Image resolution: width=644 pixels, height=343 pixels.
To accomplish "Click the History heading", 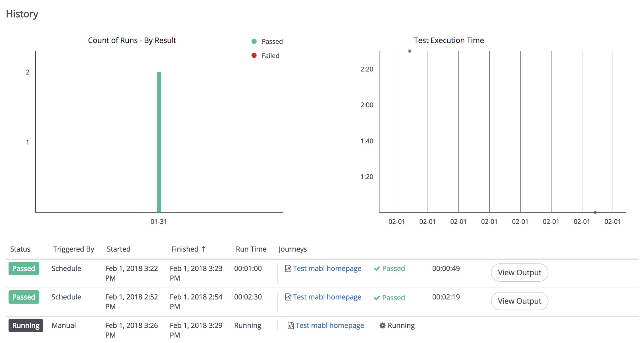I will coord(22,14).
